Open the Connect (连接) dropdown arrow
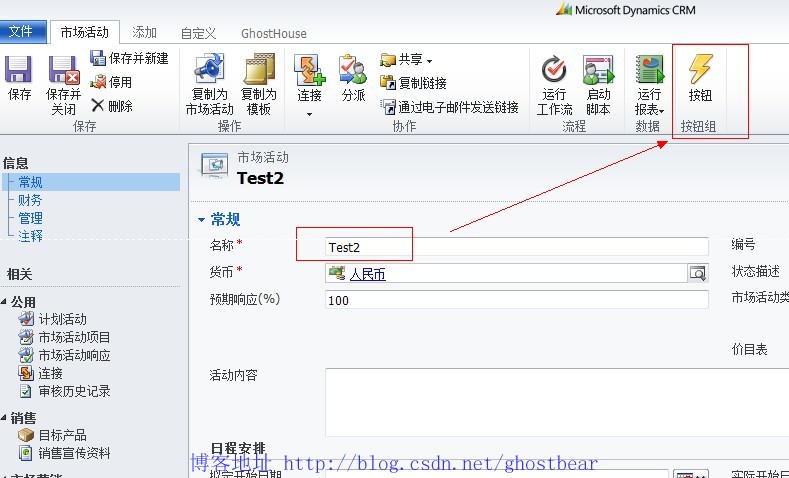The height and width of the screenshot is (478, 789). 309,115
